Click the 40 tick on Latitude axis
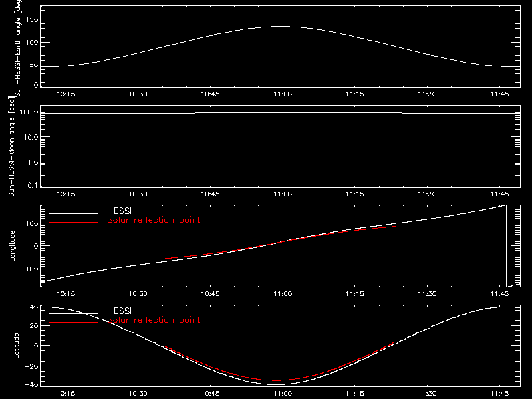The image size is (532, 399). [34, 307]
